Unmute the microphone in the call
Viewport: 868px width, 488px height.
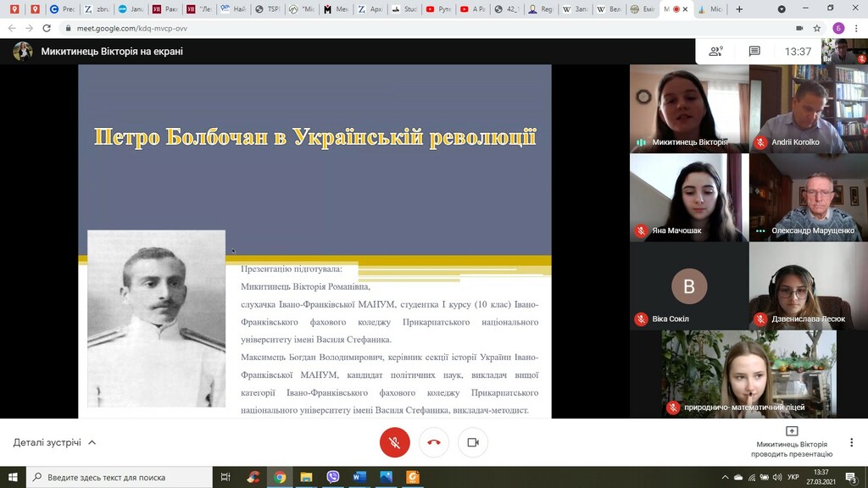(394, 442)
